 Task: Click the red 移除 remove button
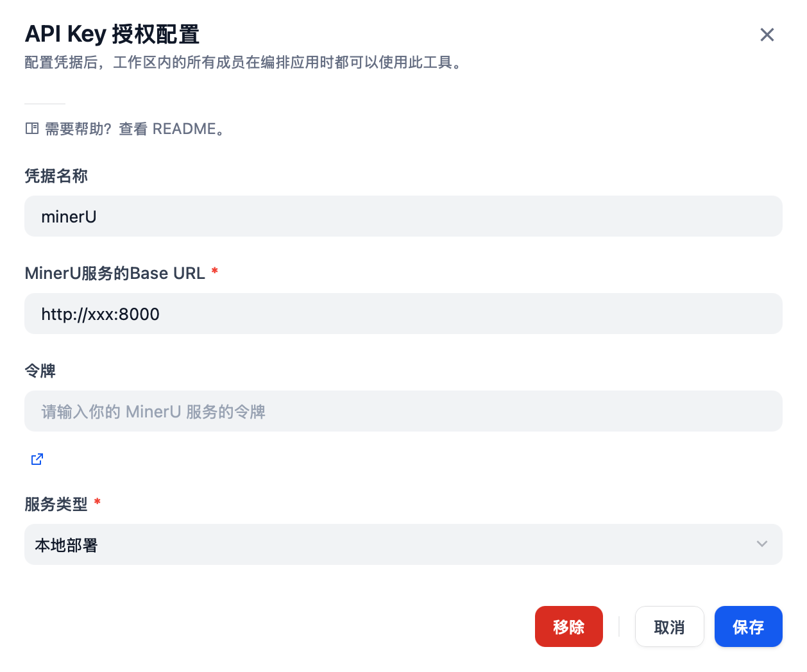(x=569, y=626)
